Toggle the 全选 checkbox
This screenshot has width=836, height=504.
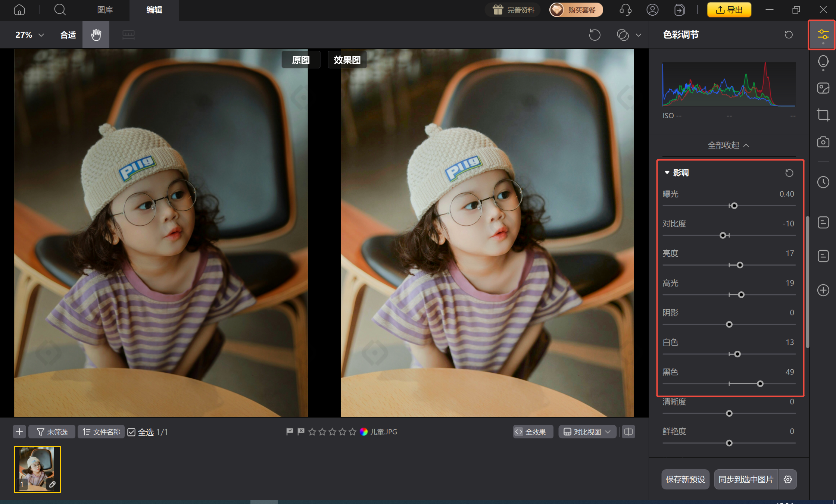click(x=131, y=432)
